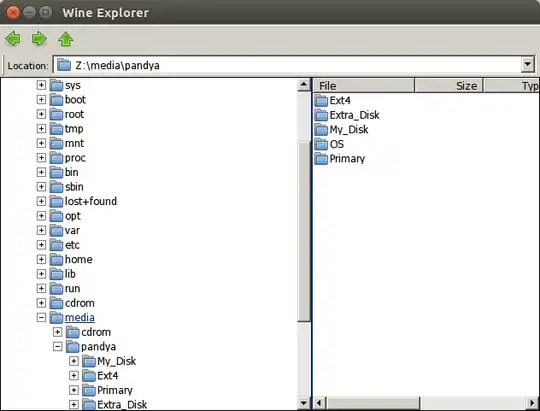540x411 pixels.
Task: Expand the cdrom under media node
Action: click(58, 332)
